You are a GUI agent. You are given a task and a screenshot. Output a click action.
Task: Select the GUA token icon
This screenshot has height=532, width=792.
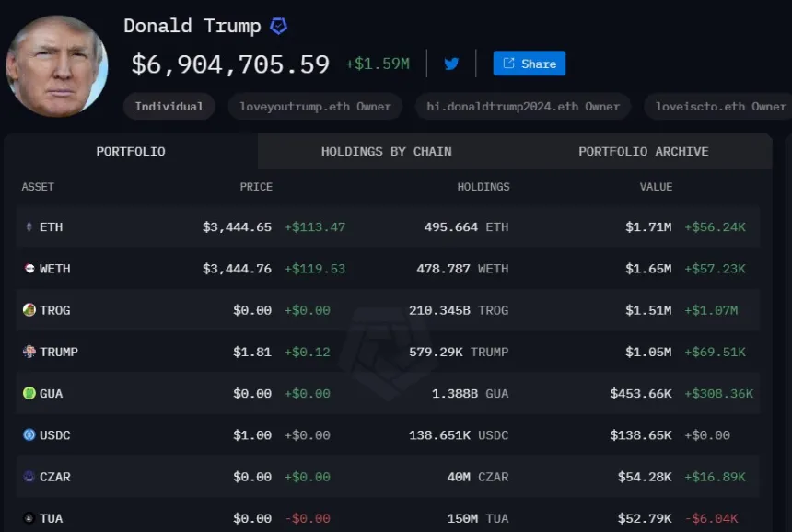click(x=29, y=393)
